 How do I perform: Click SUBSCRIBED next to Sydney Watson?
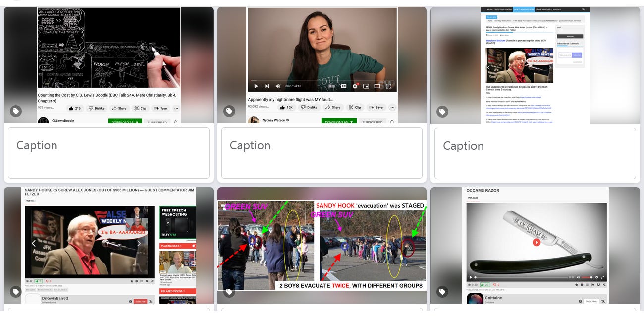tap(372, 121)
